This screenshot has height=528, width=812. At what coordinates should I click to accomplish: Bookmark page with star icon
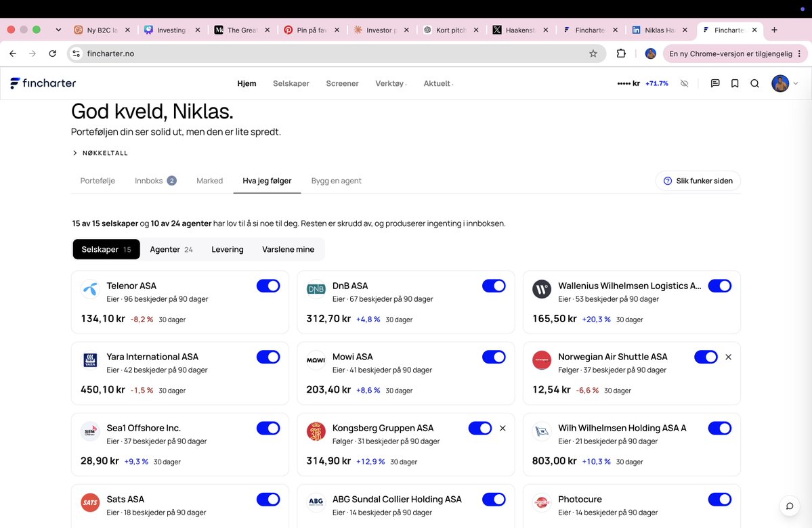coord(593,53)
